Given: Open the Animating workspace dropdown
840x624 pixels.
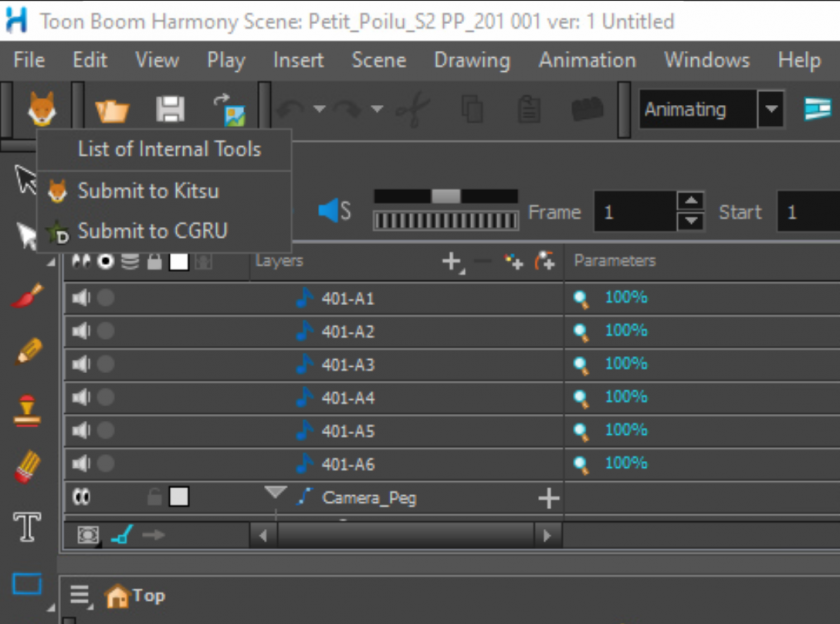Looking at the screenshot, I should coord(771,109).
